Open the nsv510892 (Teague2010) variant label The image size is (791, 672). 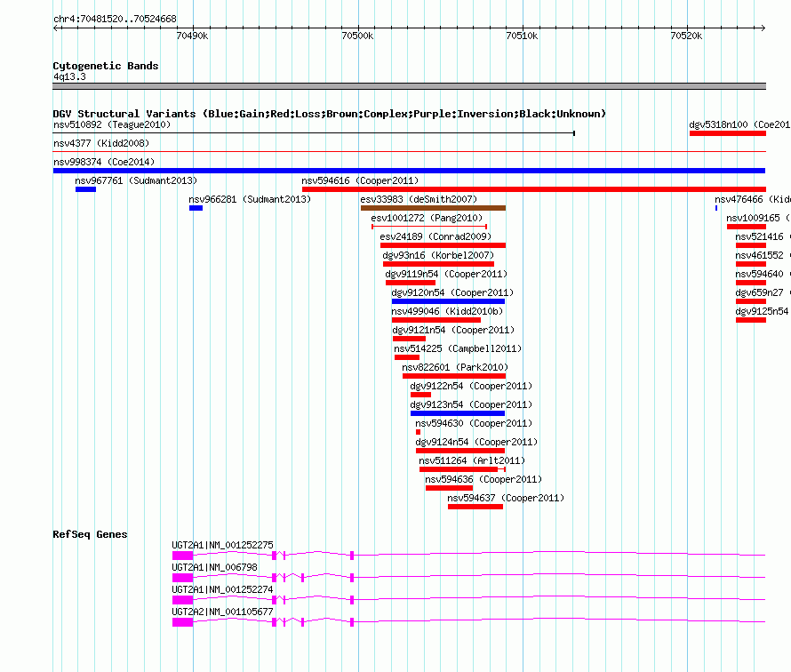(x=112, y=125)
